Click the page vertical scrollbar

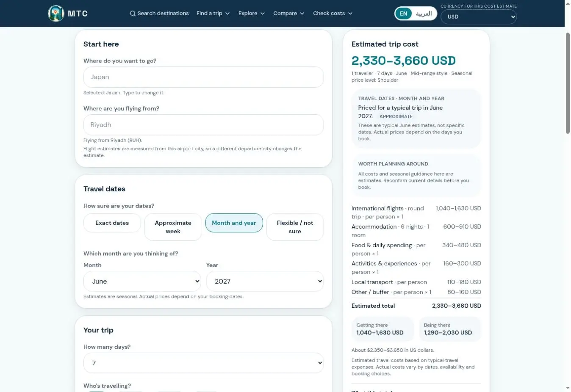click(x=568, y=83)
